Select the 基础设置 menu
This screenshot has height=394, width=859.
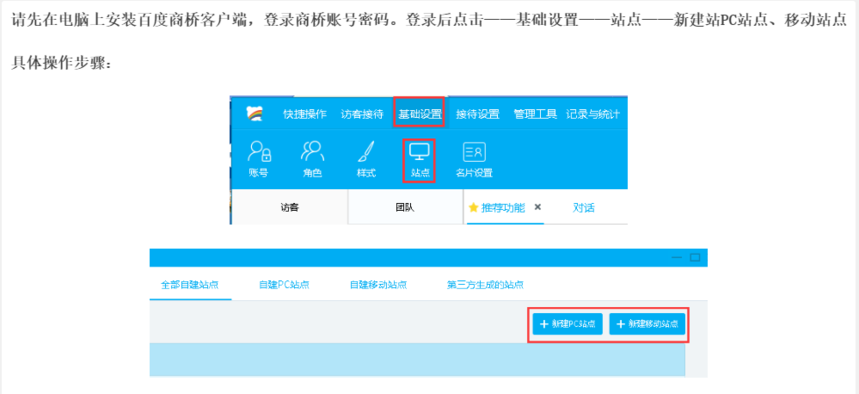pyautogui.click(x=419, y=114)
